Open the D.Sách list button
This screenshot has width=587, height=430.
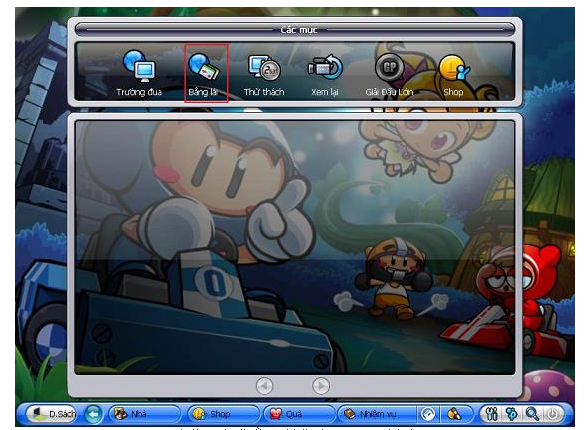coord(51,414)
